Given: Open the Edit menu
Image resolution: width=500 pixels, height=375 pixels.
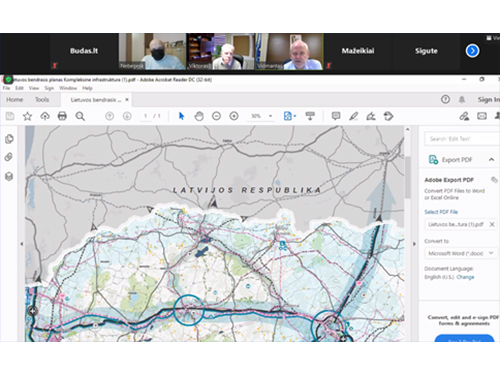Looking at the screenshot, I should click(19, 88).
